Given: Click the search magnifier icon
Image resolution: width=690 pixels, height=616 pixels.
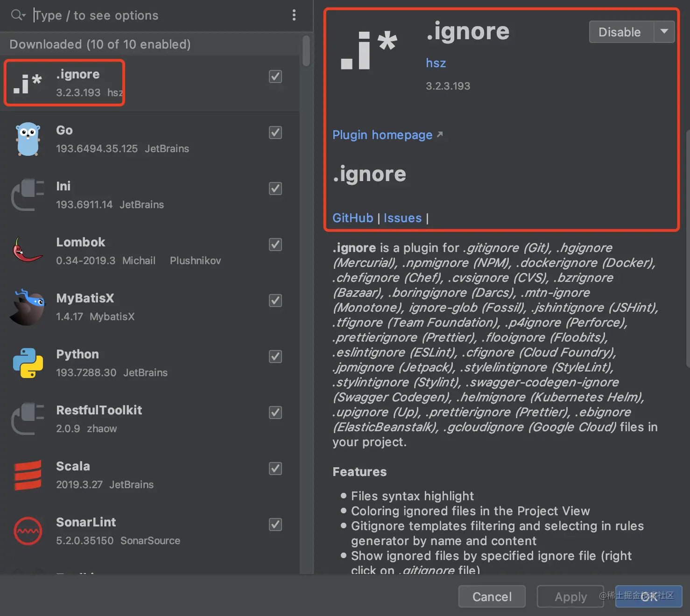Looking at the screenshot, I should click(x=18, y=15).
